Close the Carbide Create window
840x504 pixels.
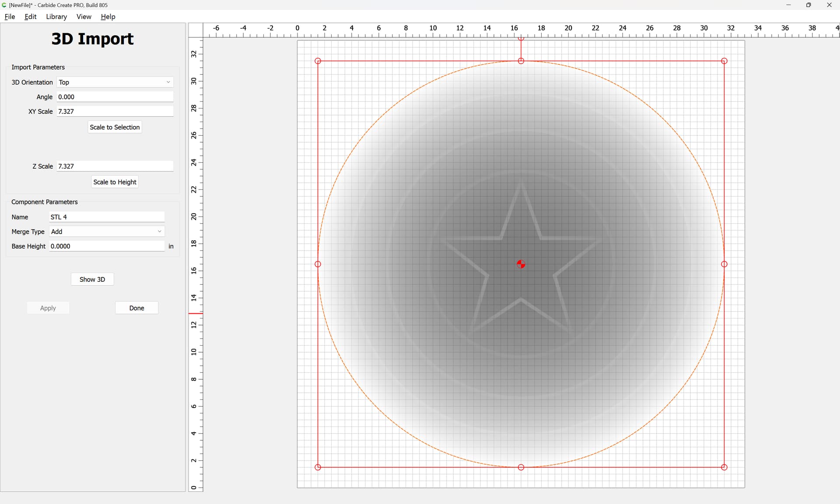(x=829, y=5)
